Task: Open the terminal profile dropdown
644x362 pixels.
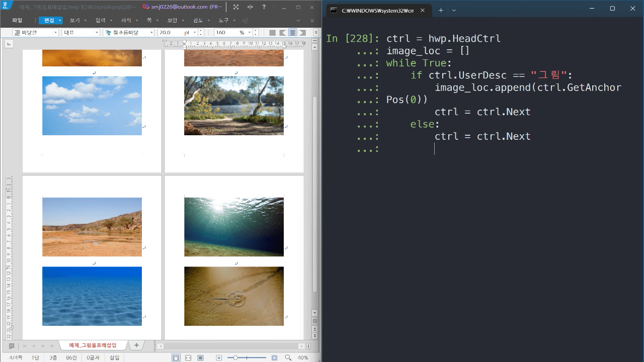Action: coord(454,10)
